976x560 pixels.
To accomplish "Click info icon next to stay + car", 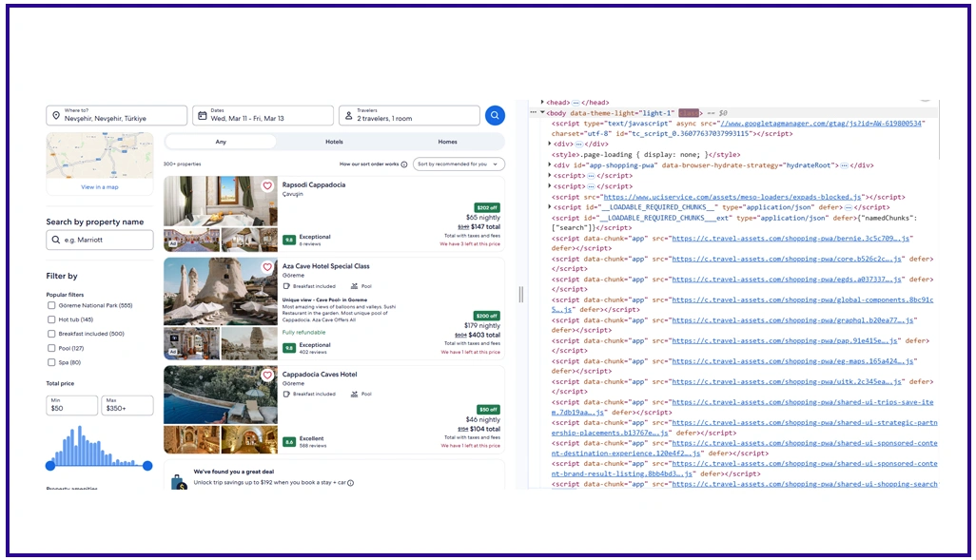I will coord(350,483).
